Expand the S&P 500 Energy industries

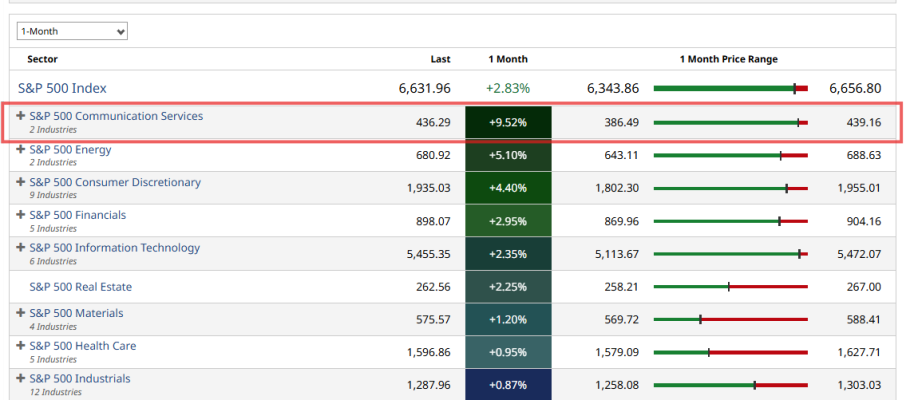(21, 150)
